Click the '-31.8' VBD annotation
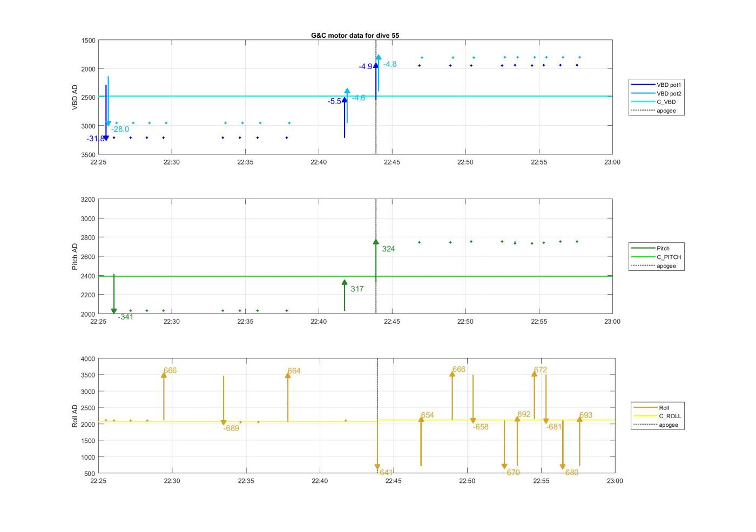Image resolution: width=756 pixels, height=532 pixels. point(96,139)
